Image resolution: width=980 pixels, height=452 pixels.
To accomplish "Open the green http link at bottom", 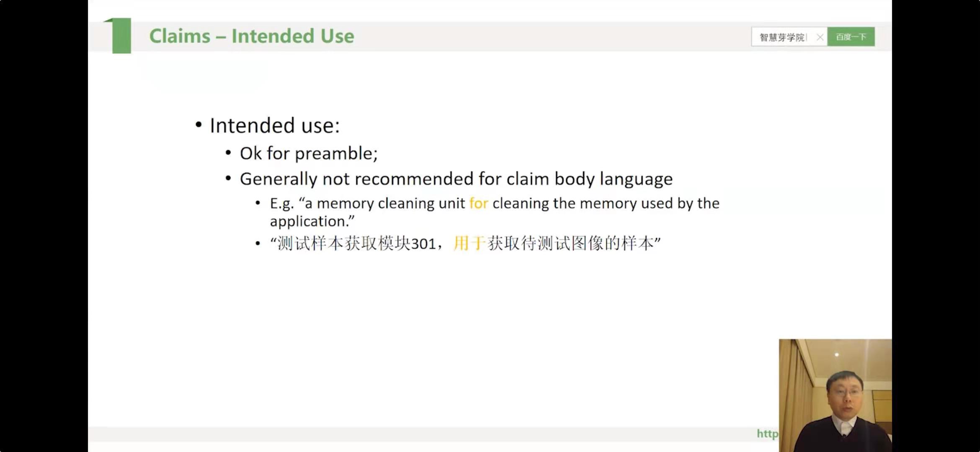I will pos(767,434).
